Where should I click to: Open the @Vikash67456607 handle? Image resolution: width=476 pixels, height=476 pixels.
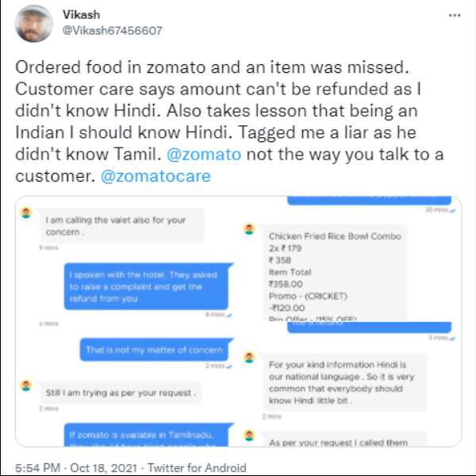tap(112, 30)
